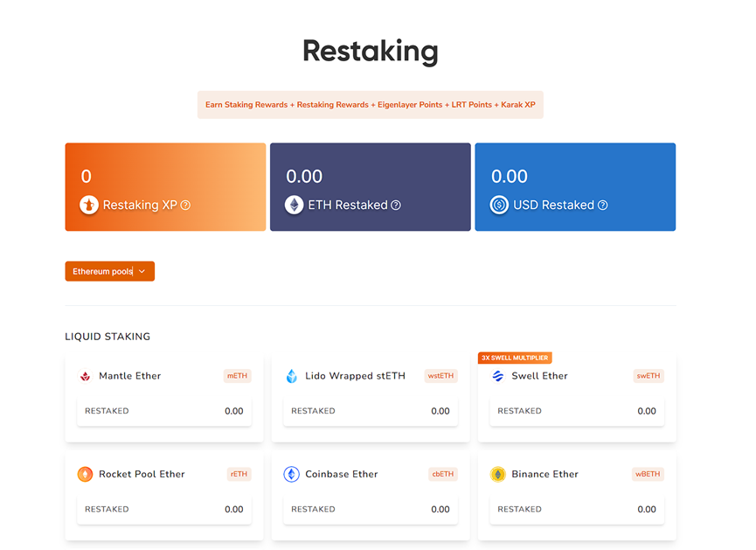The image size is (756, 550).
Task: Click the Swell Ether logo icon
Action: click(x=500, y=376)
